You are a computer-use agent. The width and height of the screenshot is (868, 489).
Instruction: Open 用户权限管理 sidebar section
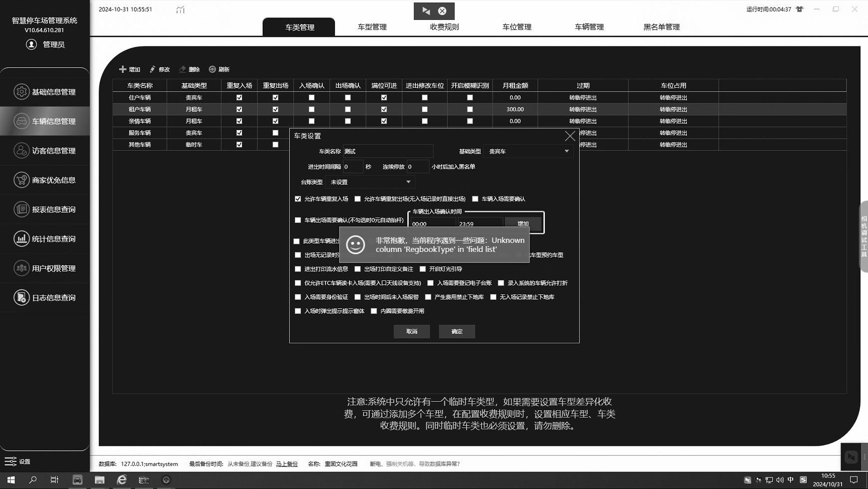pyautogui.click(x=45, y=268)
